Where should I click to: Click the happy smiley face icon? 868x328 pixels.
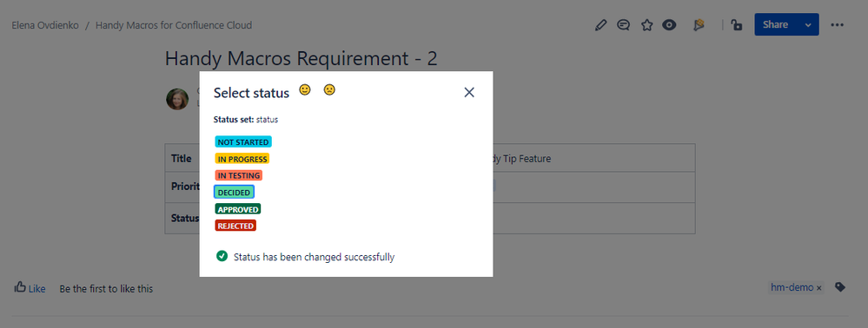(305, 89)
